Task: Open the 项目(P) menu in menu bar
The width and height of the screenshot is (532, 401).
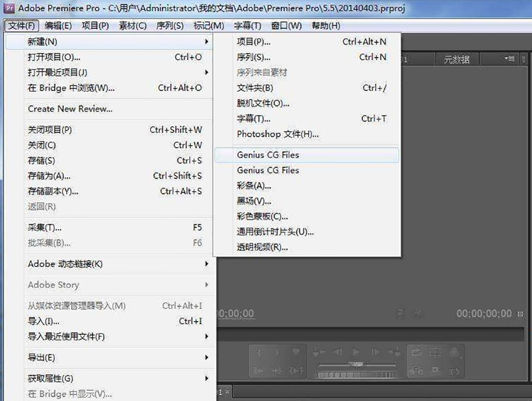Action: tap(95, 26)
